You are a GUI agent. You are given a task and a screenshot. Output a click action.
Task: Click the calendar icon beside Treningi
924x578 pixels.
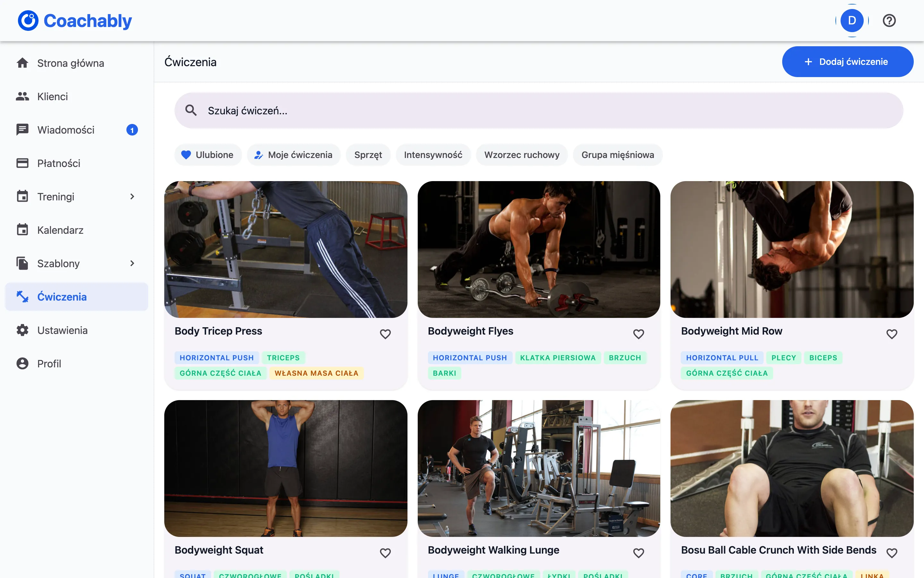(x=22, y=197)
